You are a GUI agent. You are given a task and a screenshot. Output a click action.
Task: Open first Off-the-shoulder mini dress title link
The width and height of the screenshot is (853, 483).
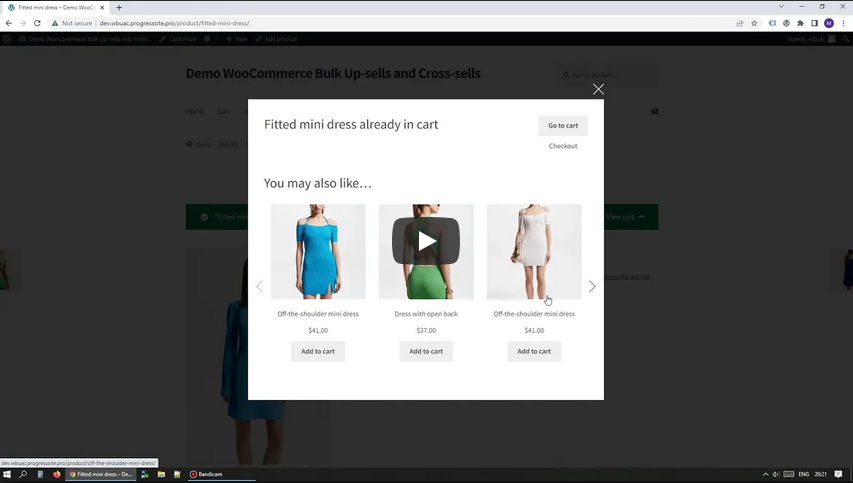click(318, 314)
